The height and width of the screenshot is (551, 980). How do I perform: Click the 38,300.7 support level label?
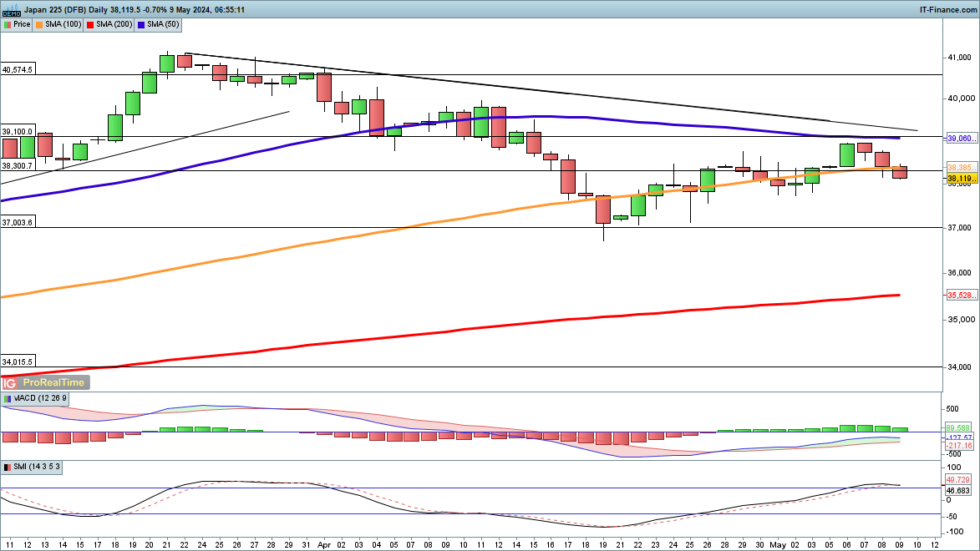[x=18, y=166]
